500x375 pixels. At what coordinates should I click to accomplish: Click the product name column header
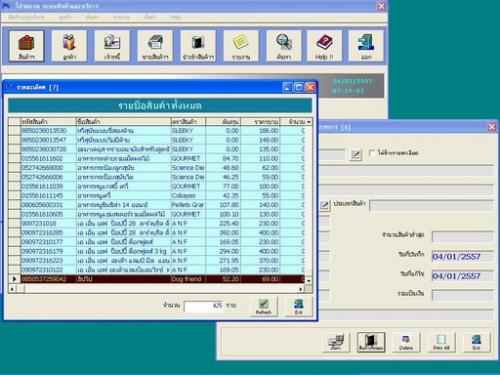(x=124, y=122)
